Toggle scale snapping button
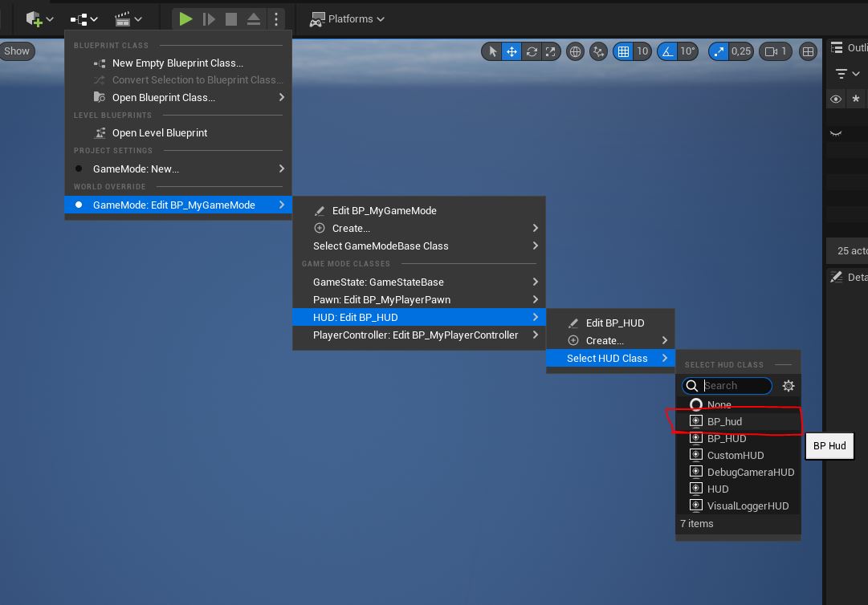The width and height of the screenshot is (868, 605). pyautogui.click(x=719, y=51)
